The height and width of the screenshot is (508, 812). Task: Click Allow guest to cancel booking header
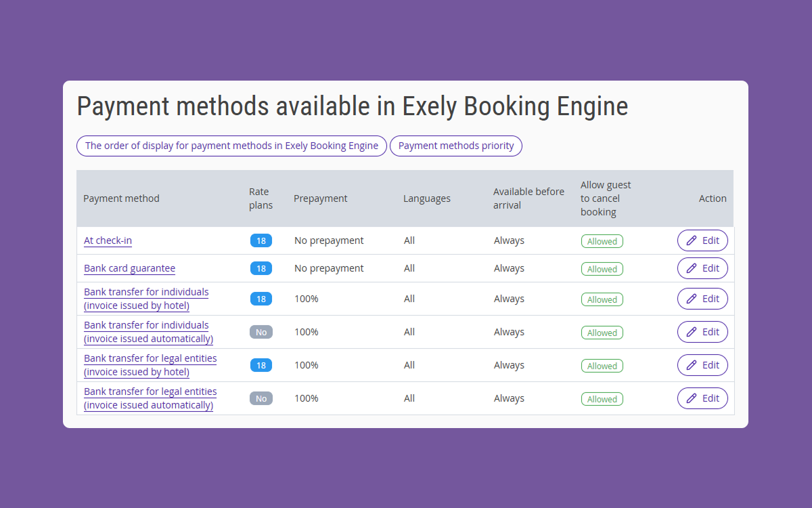(x=606, y=198)
